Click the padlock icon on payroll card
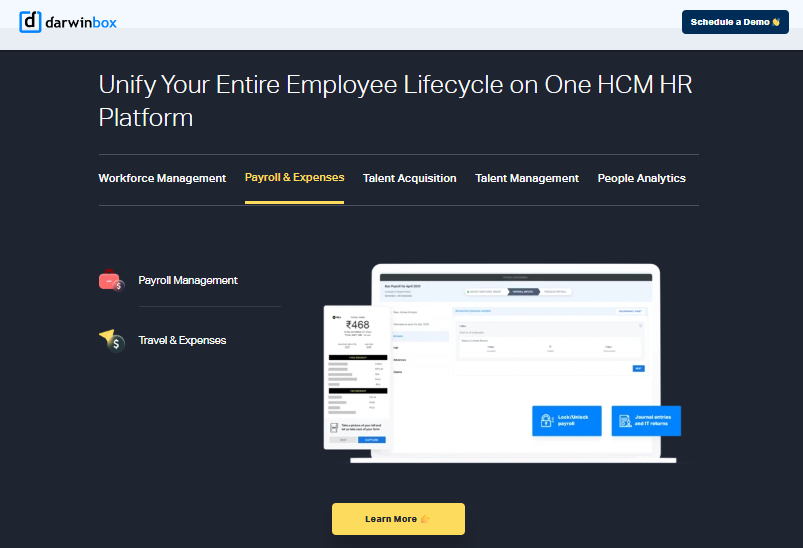The image size is (803, 548). [x=547, y=421]
